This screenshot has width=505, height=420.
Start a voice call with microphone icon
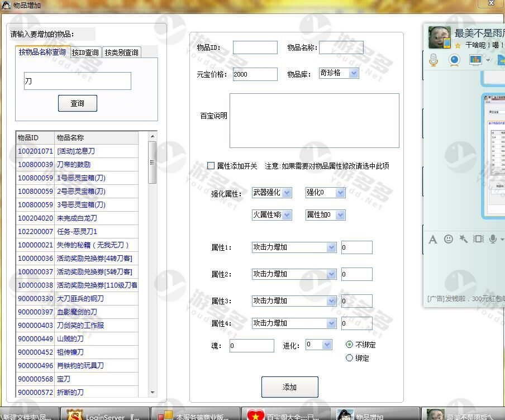[433, 60]
